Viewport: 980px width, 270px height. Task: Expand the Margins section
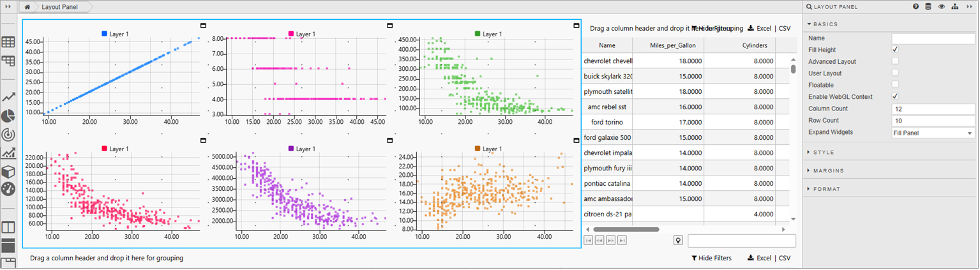[828, 170]
